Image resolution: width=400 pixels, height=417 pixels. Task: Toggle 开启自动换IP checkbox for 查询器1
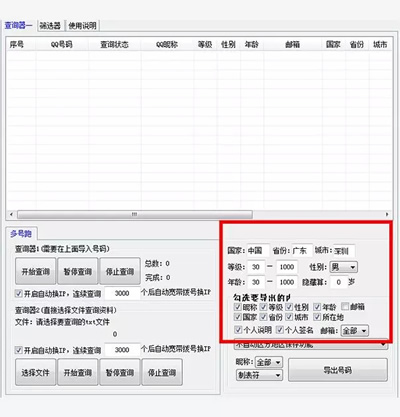(19, 293)
